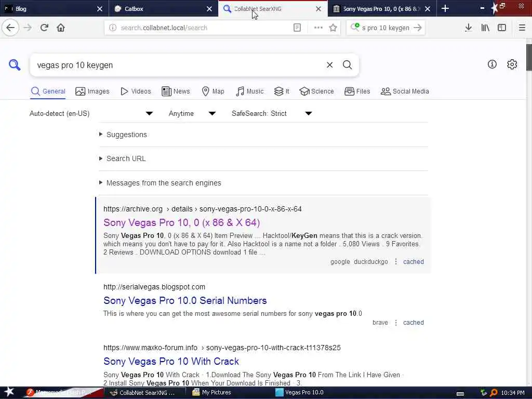532x399 pixels.
Task: Switch to the Catbox tab
Action: click(x=164, y=9)
